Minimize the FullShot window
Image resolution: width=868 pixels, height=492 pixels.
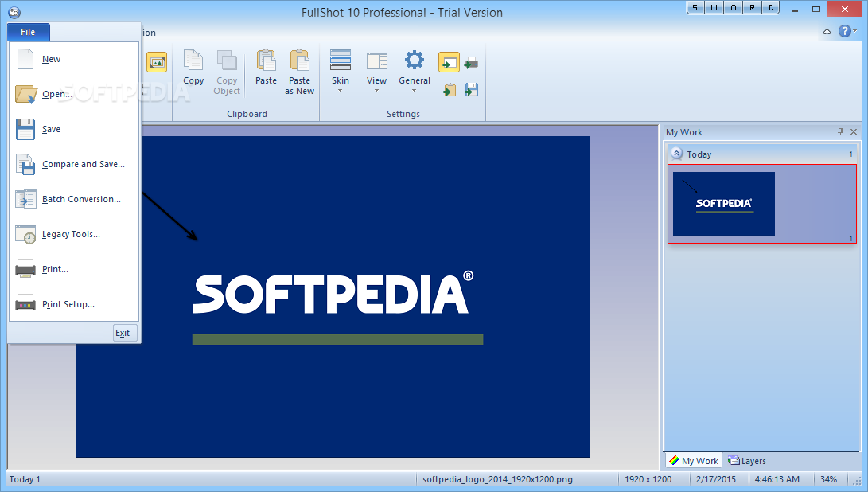coord(795,9)
